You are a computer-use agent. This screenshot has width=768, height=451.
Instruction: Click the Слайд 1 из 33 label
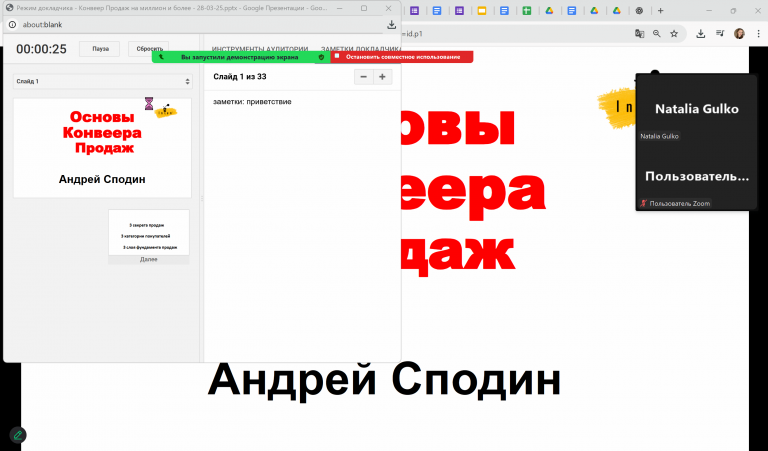coord(240,77)
